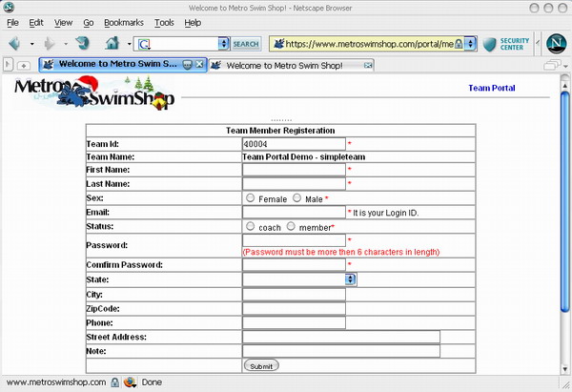Select the coach status radio button

(x=250, y=226)
